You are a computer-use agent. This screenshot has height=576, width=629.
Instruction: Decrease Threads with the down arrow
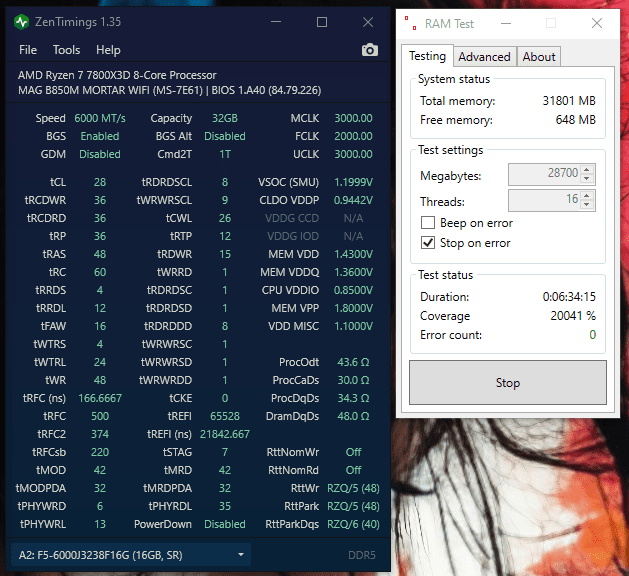[x=587, y=205]
